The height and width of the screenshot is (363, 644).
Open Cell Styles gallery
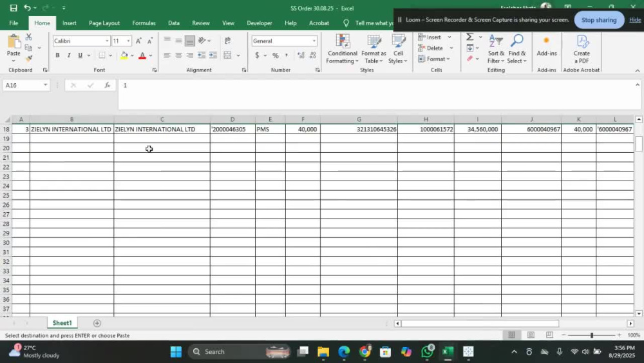point(398,49)
